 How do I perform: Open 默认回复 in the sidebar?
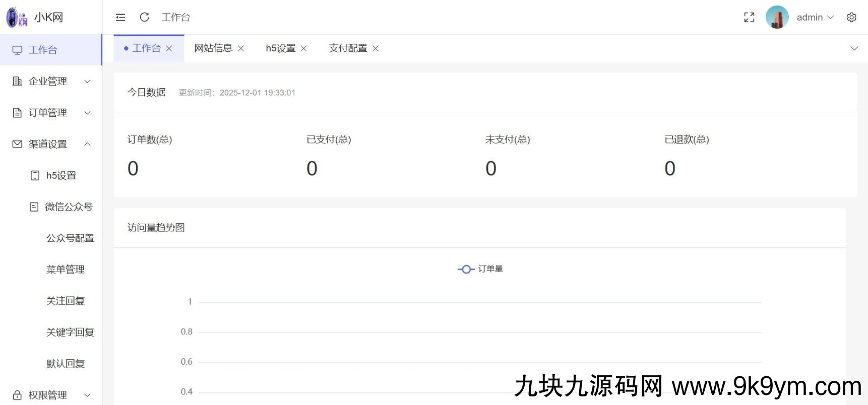pyautogui.click(x=51, y=364)
